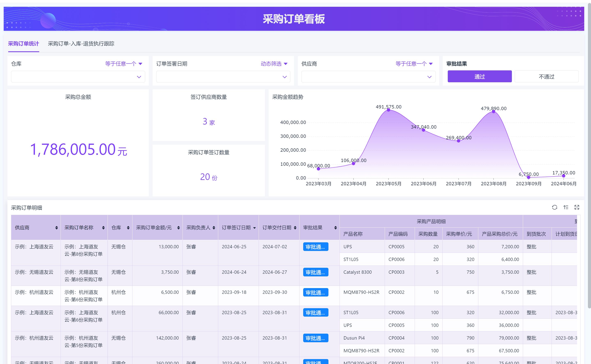Select 通过 approval result option
591x364 pixels.
point(480,77)
